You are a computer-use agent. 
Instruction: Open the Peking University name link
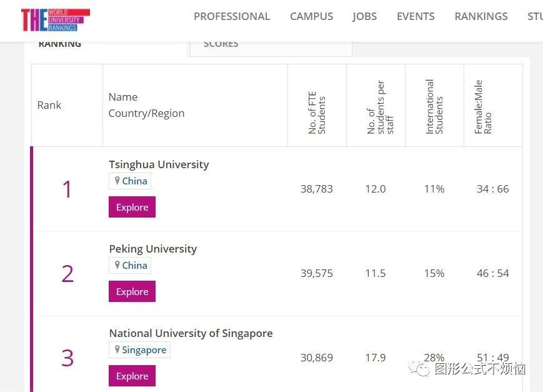point(152,249)
